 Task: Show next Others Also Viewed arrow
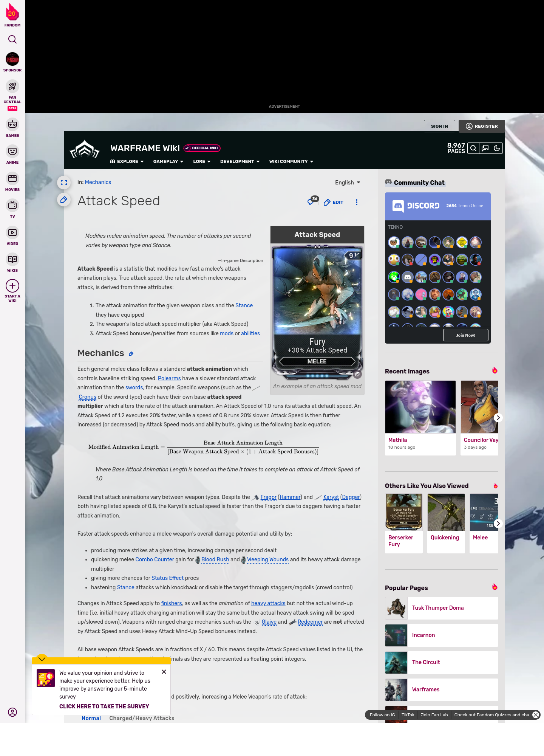pyautogui.click(x=498, y=524)
